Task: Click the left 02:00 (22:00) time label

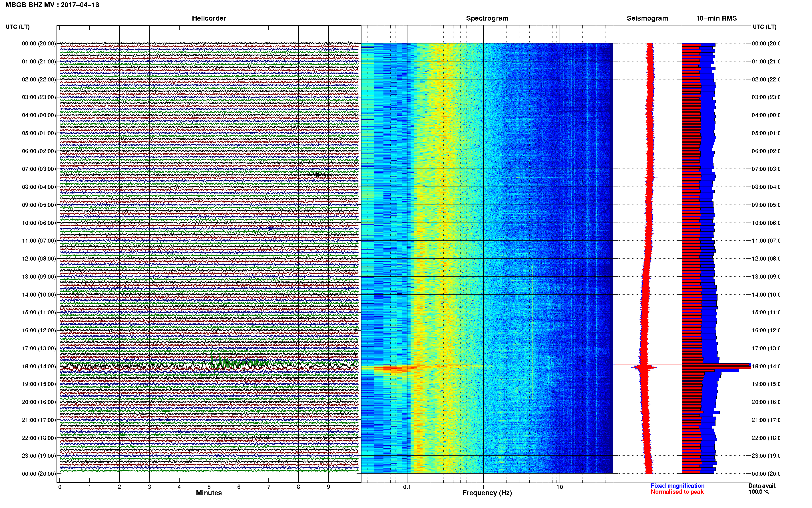Action: pyautogui.click(x=39, y=79)
